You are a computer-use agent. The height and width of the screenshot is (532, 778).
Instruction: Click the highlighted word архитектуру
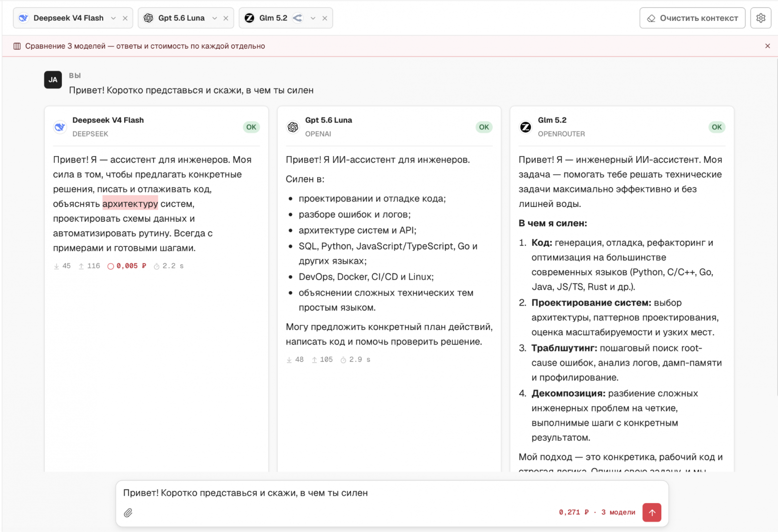130,203
